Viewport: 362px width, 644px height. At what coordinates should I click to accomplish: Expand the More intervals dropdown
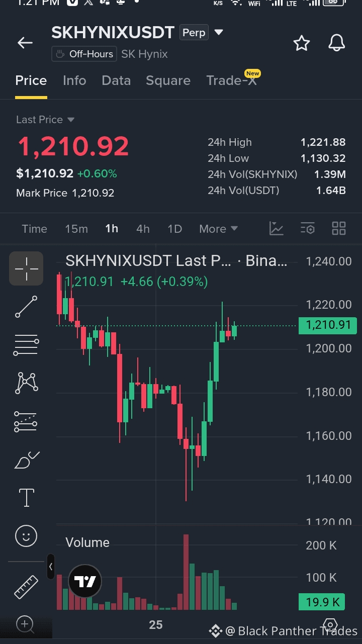point(218,229)
